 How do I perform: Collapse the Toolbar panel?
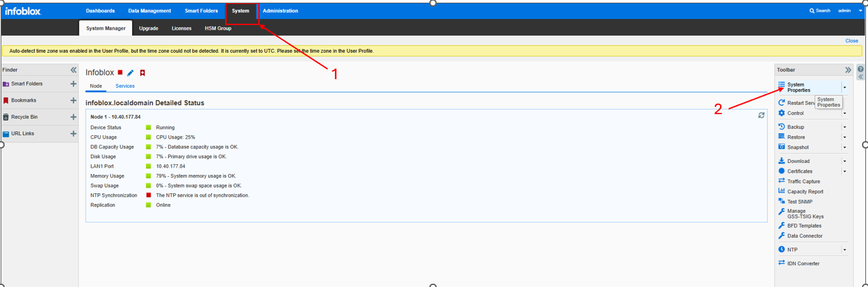pos(848,70)
